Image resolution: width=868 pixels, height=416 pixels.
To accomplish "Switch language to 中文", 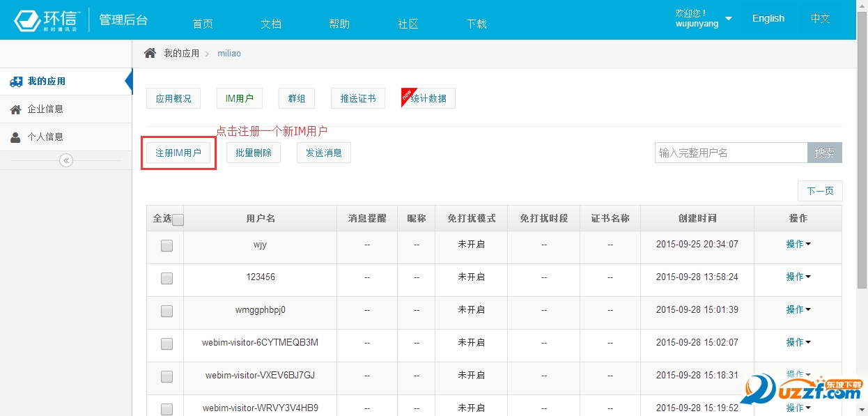I will coord(821,18).
